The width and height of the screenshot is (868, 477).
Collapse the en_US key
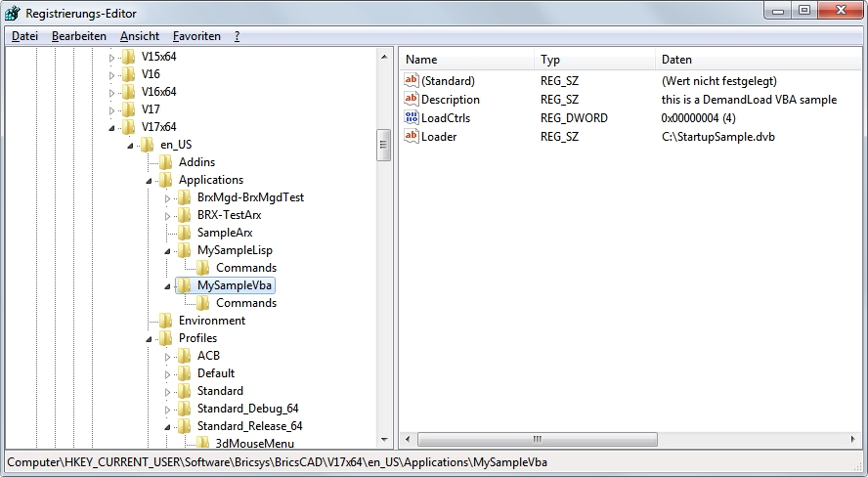[x=130, y=145]
